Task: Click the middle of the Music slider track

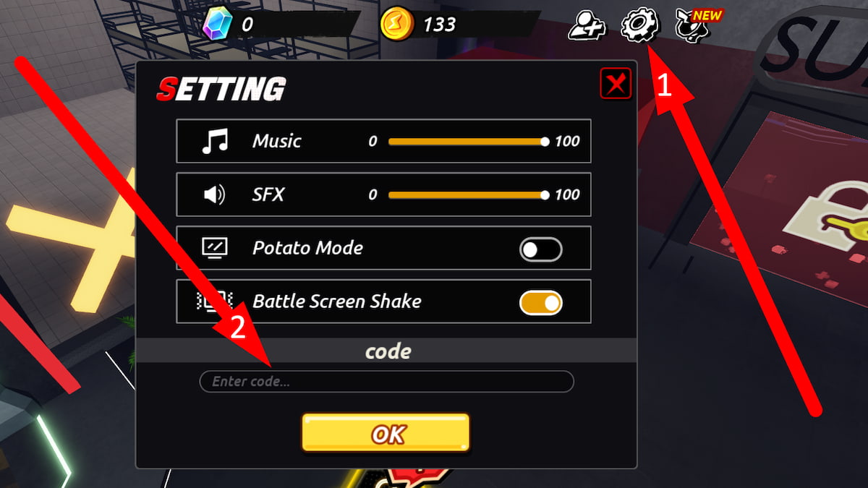Action: coord(467,142)
